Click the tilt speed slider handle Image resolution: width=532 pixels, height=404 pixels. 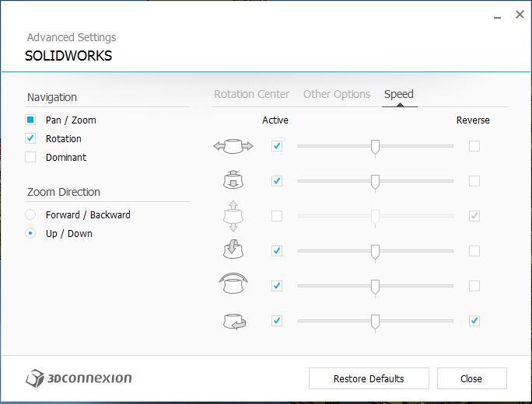pyautogui.click(x=375, y=252)
